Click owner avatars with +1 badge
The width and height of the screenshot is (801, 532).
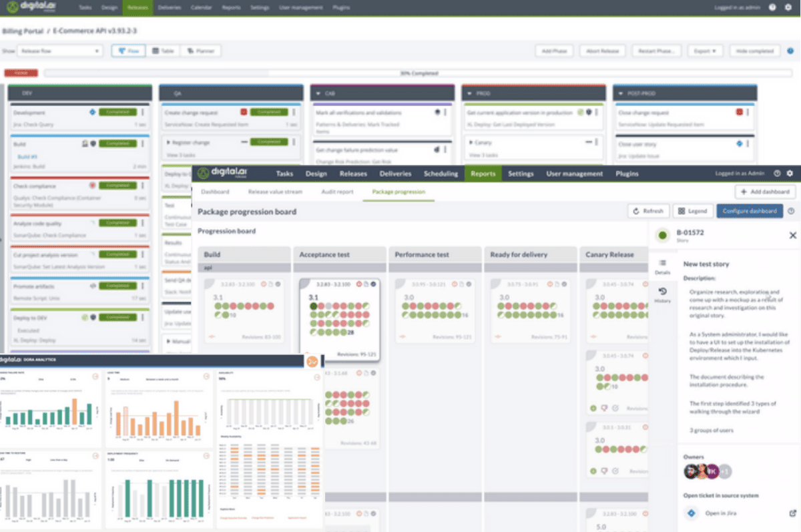click(708, 471)
